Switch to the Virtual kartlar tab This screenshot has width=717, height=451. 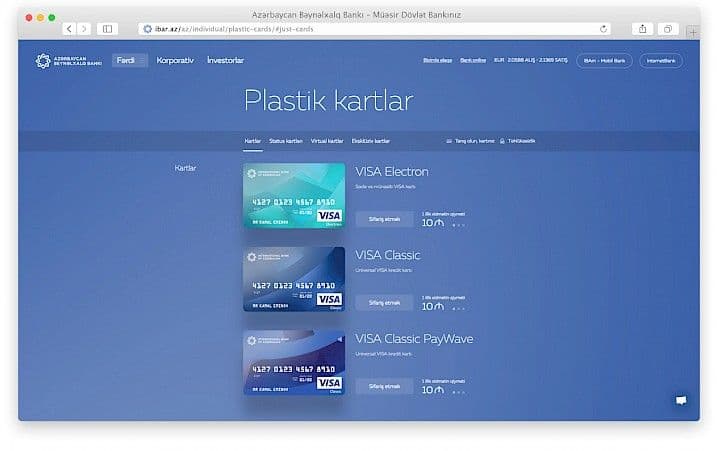(x=327, y=141)
